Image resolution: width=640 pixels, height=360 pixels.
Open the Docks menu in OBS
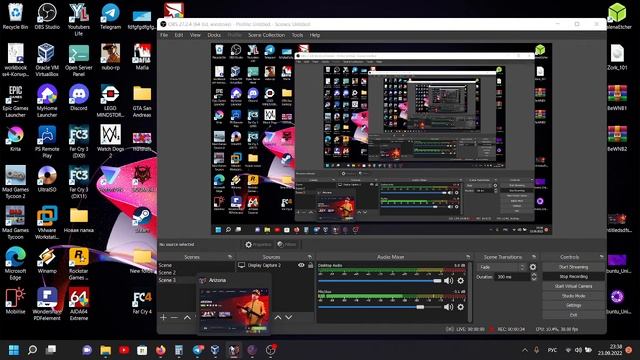pos(214,35)
